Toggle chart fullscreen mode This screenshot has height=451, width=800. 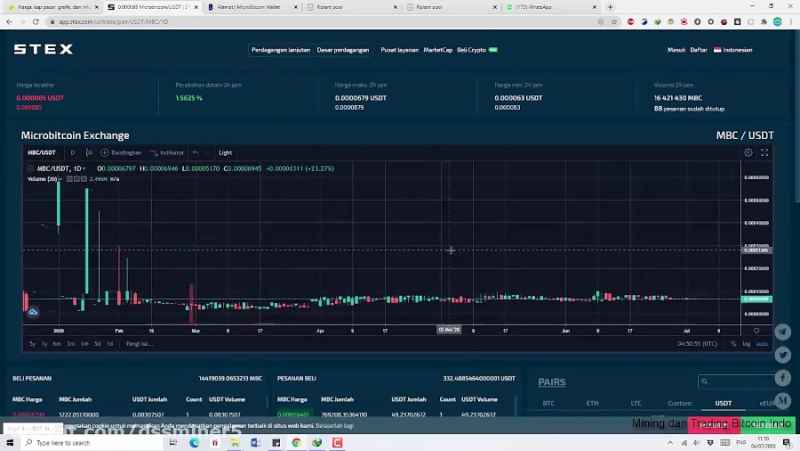click(764, 153)
